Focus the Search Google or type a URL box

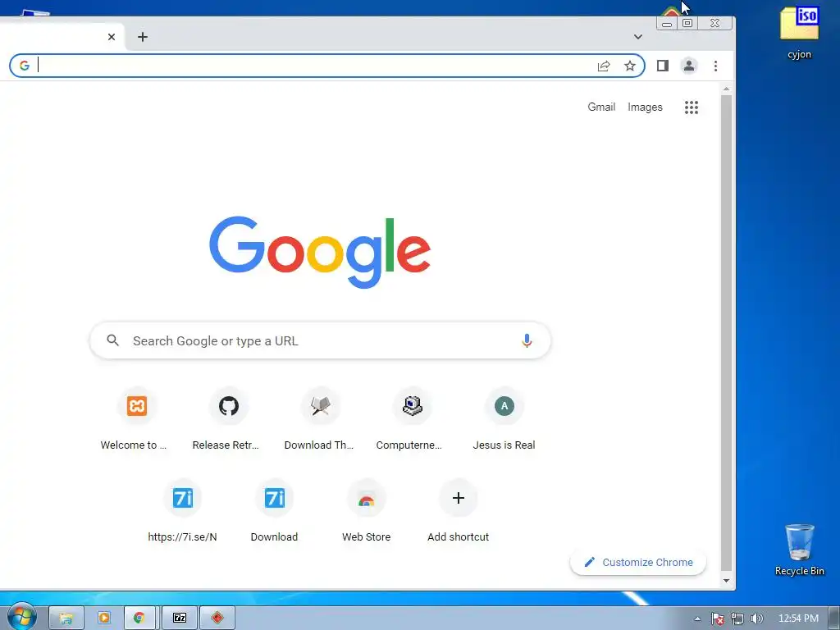click(x=321, y=340)
